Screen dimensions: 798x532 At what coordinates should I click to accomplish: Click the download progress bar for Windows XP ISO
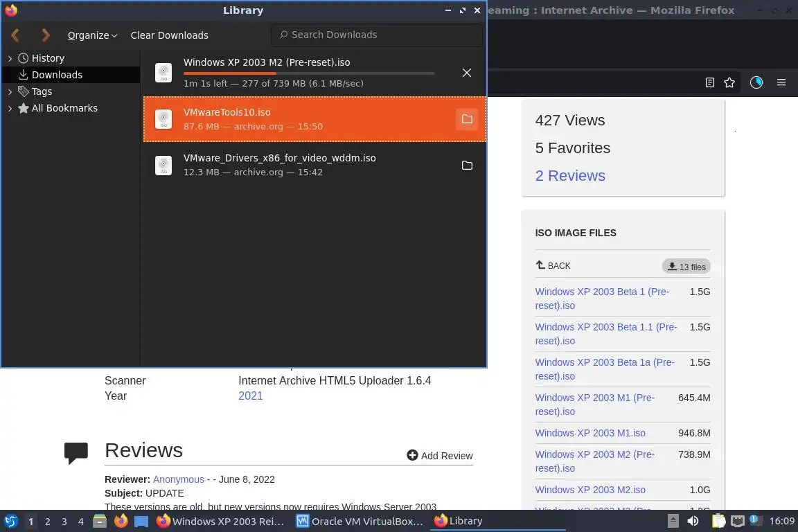pyautogui.click(x=309, y=73)
